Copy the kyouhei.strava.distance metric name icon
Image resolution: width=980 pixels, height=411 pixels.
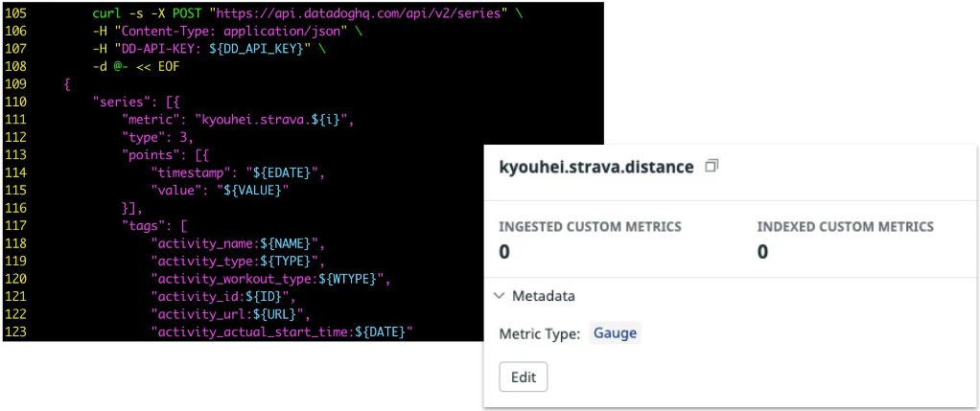click(712, 166)
